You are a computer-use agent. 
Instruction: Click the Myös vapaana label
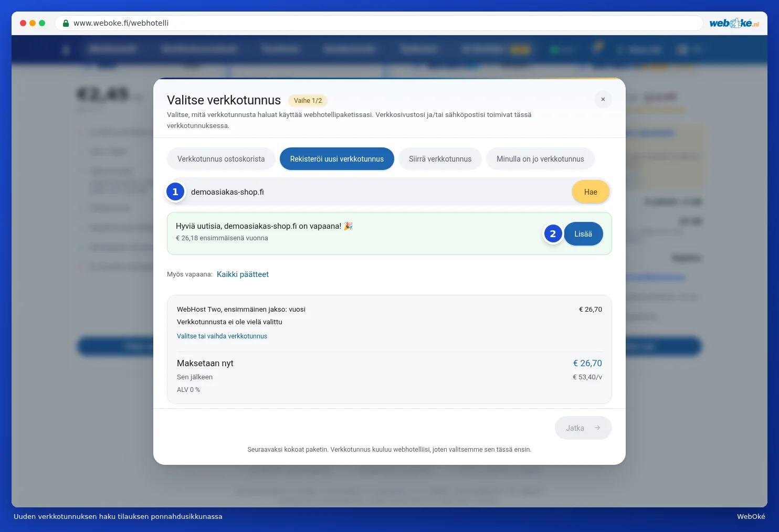[190, 274]
